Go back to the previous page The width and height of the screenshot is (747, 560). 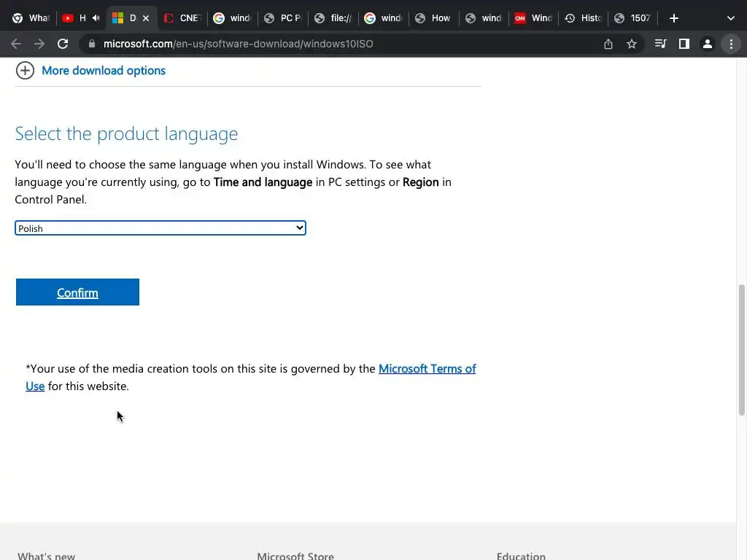(x=16, y=44)
